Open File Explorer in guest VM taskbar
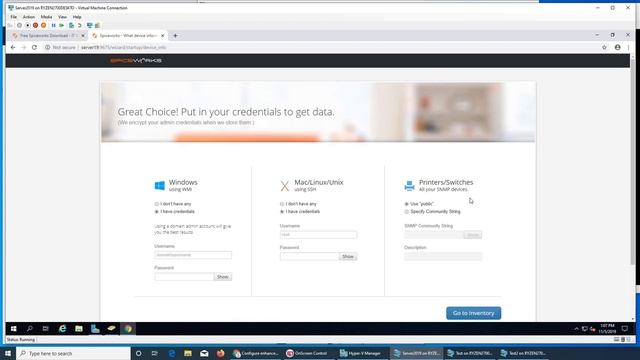Image resolution: width=640 pixels, height=360 pixels. pyautogui.click(x=79, y=329)
